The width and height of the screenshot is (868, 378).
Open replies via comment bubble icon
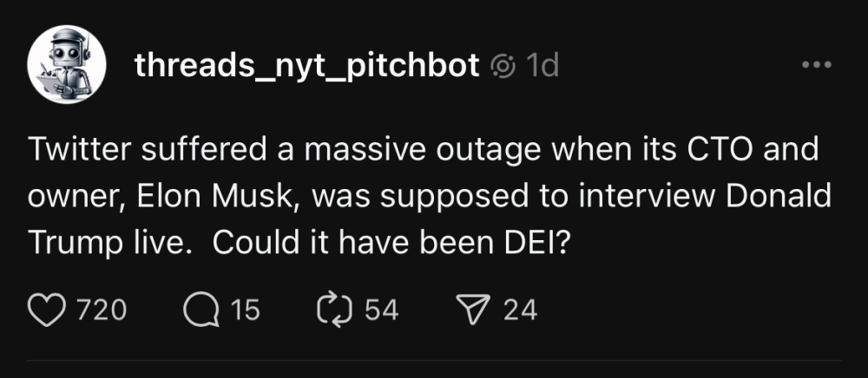tap(201, 309)
